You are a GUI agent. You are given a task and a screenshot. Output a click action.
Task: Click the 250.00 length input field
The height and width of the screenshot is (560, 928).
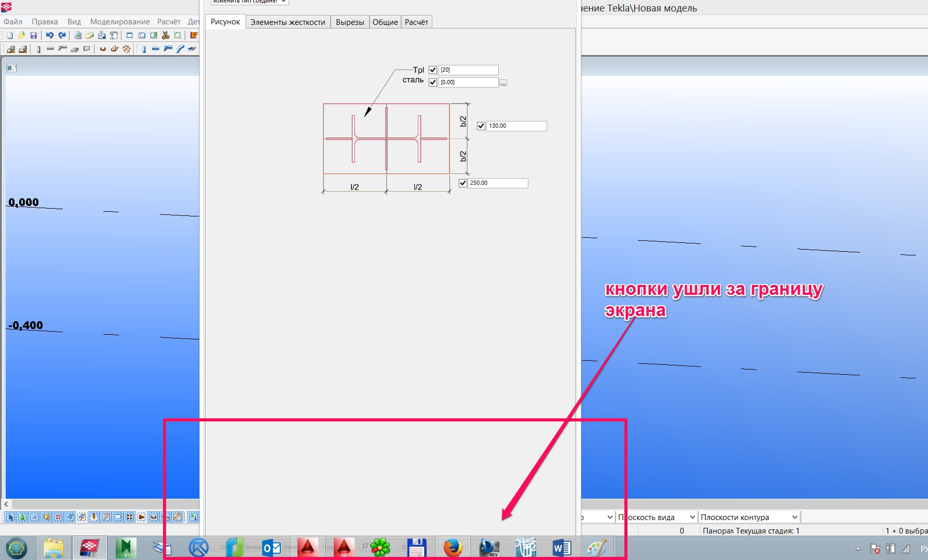click(x=498, y=183)
